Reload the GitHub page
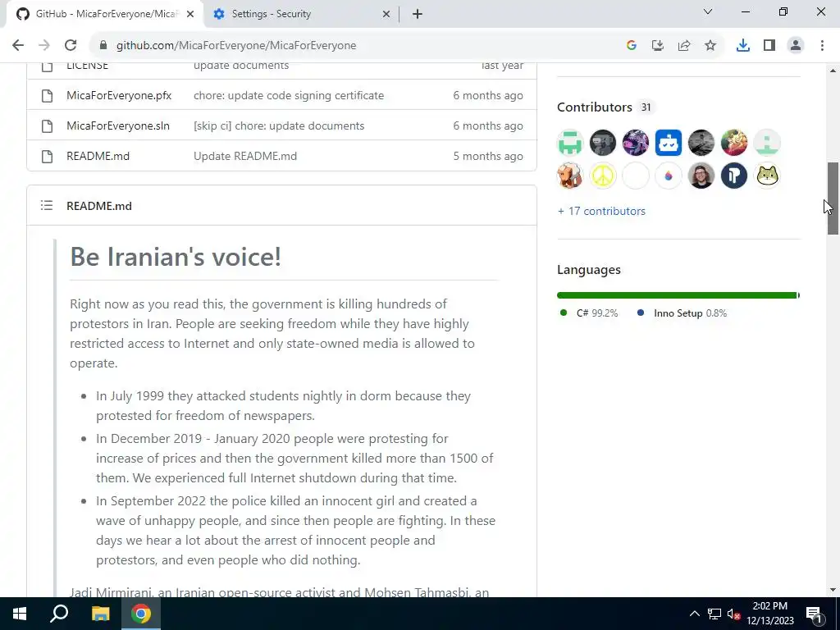840x630 pixels. coord(71,46)
